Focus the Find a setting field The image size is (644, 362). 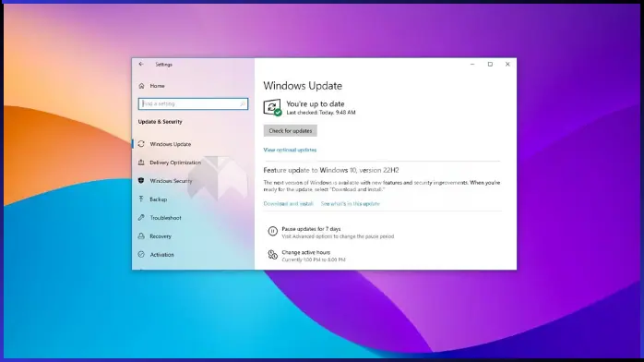click(x=193, y=104)
